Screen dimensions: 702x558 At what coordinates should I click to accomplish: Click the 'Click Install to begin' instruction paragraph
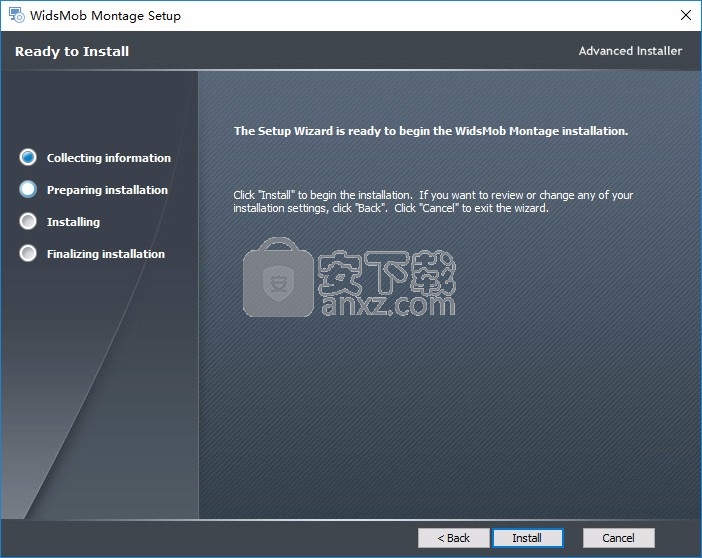(x=433, y=202)
